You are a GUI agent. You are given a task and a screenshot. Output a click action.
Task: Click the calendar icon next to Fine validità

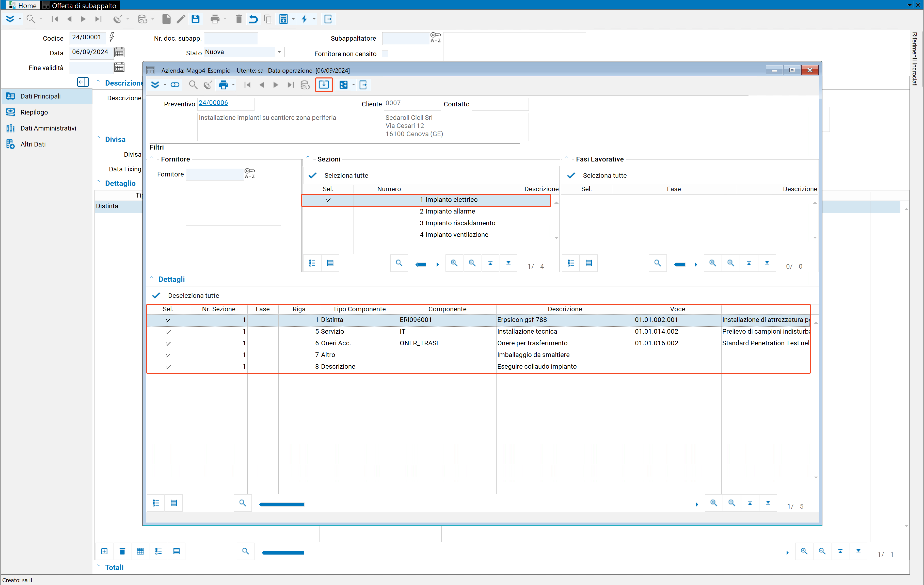tap(119, 67)
